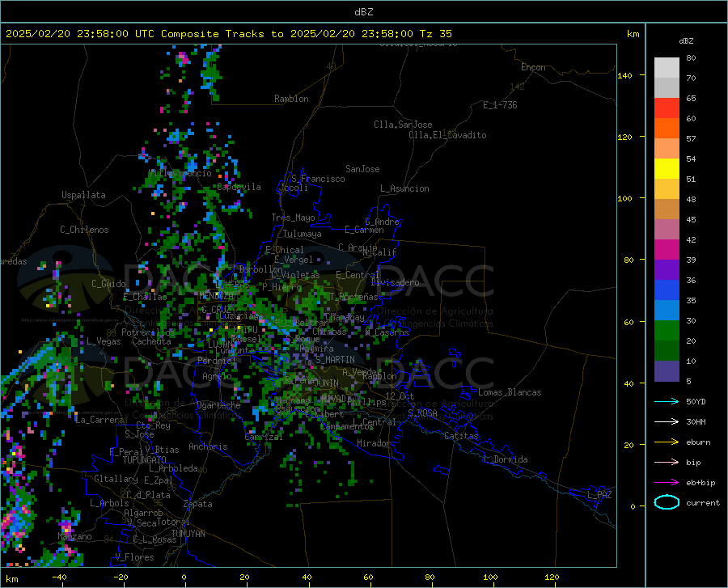Screen dimensions: 728x588
Task: Click the eb+bip magenta arrow legend icon
Action: pos(667,483)
